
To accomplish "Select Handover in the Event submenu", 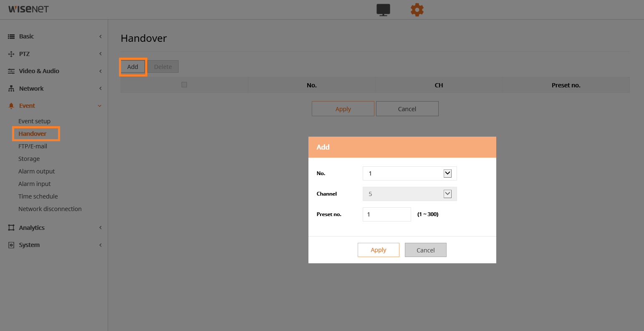I will coord(32,134).
